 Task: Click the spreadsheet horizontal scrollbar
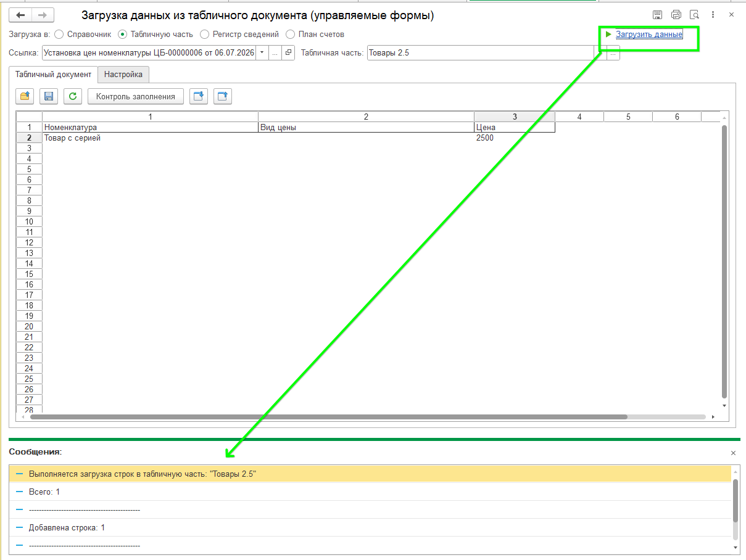tap(328, 417)
